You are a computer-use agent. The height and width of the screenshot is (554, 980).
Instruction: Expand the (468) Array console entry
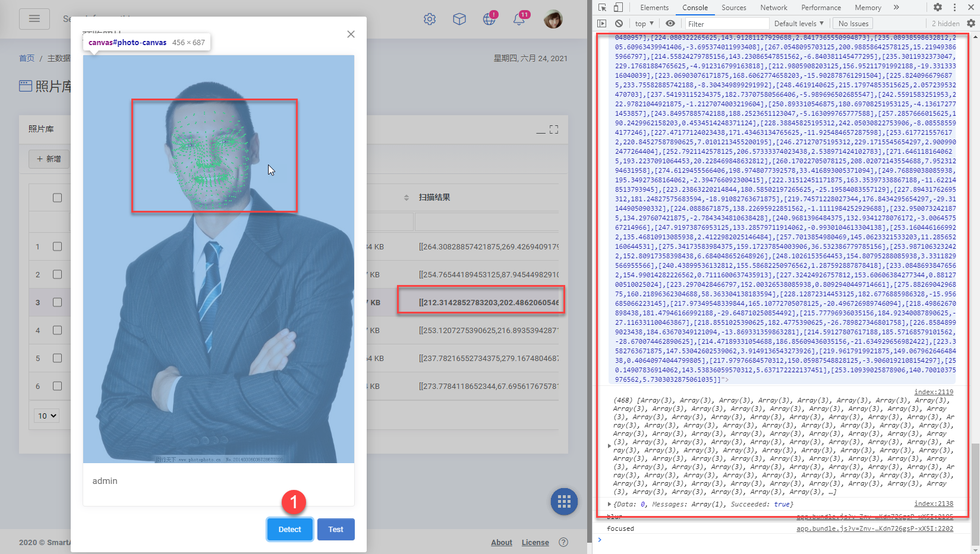[x=609, y=446]
